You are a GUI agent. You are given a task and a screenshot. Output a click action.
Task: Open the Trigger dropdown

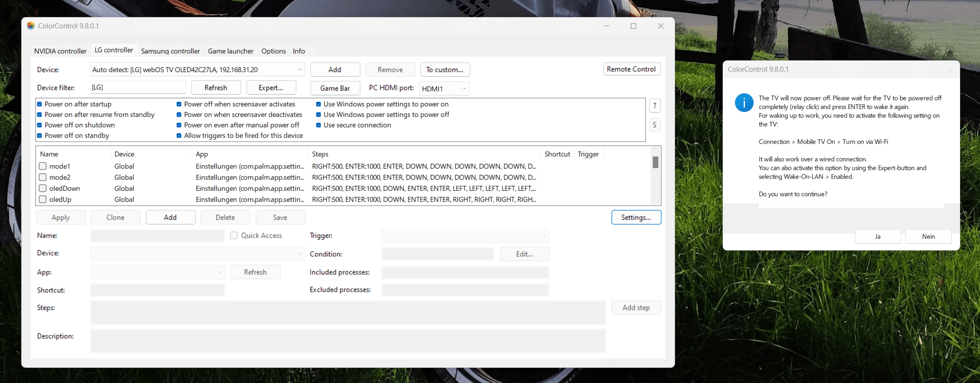pos(465,236)
